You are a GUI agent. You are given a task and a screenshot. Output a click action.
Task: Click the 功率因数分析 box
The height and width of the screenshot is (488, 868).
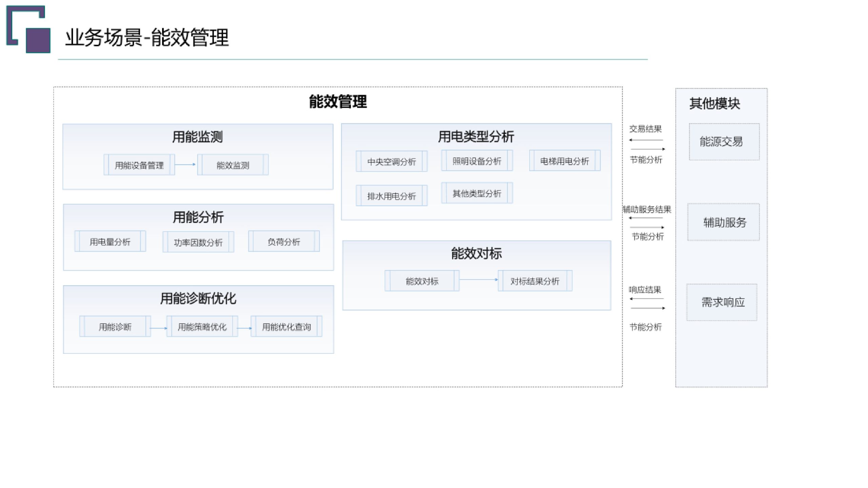(199, 242)
